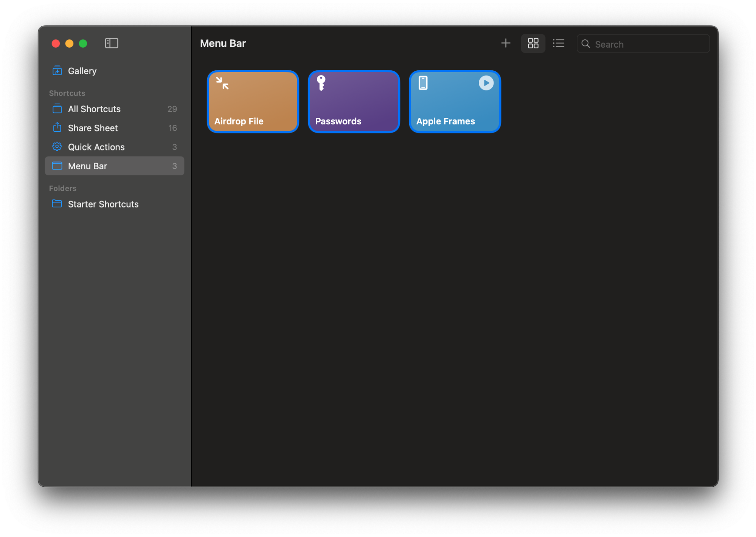The width and height of the screenshot is (756, 537).
Task: Click the Folders section header
Action: click(63, 188)
